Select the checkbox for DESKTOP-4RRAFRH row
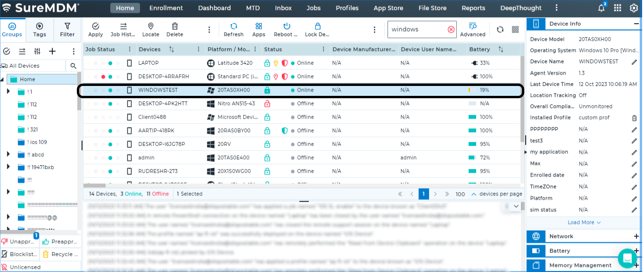The image size is (644, 272). click(x=130, y=76)
